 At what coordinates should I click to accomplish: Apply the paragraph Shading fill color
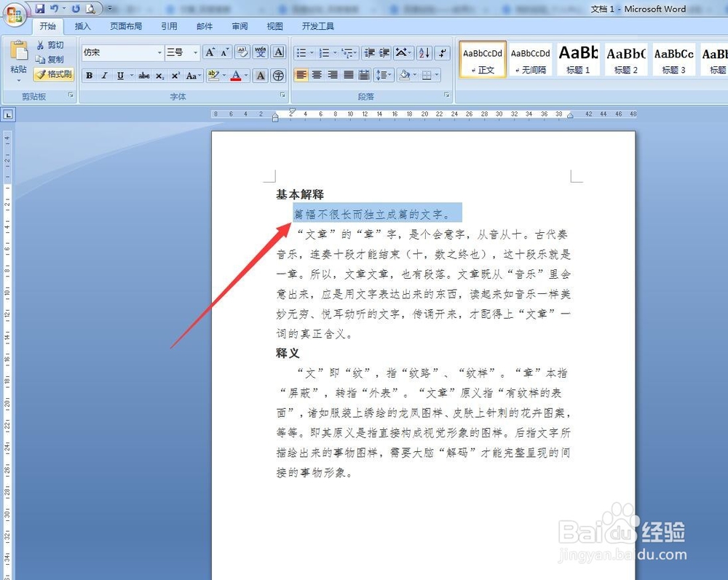404,75
